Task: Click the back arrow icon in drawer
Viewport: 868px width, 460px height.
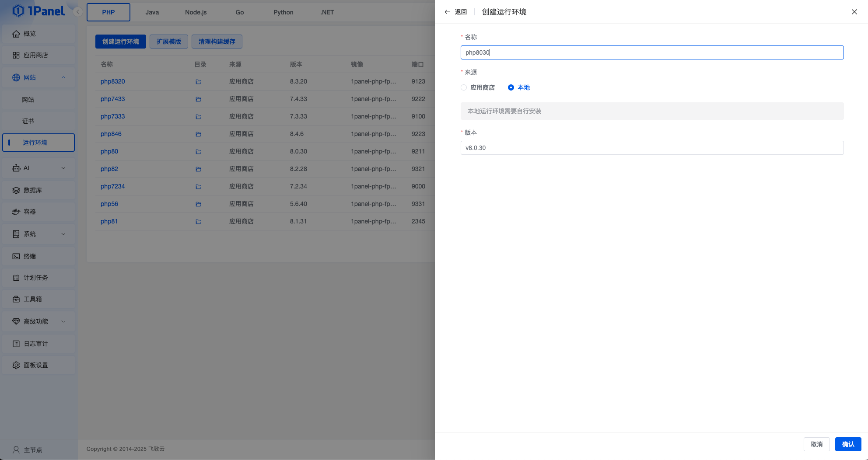Action: click(x=447, y=12)
